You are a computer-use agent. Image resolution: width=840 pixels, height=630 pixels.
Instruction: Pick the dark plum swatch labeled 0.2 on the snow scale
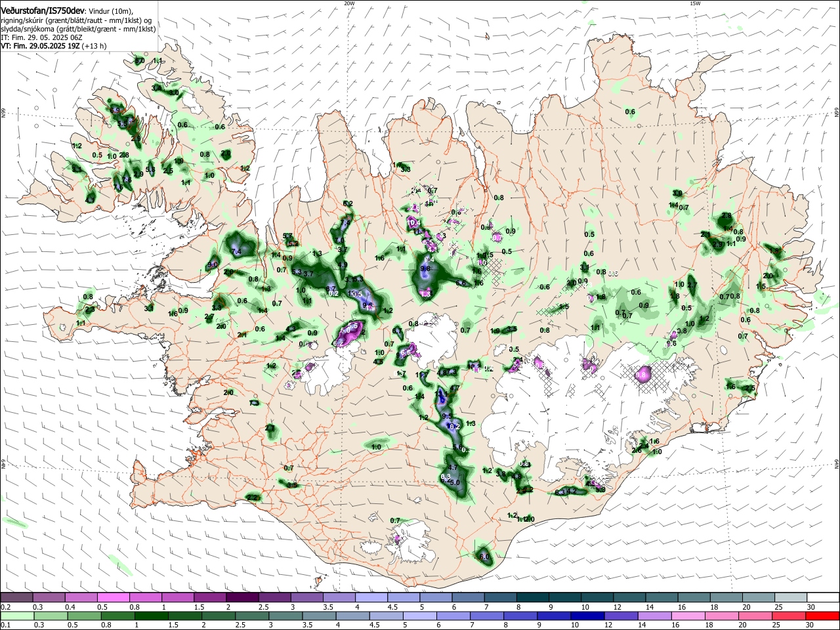pyautogui.click(x=16, y=598)
